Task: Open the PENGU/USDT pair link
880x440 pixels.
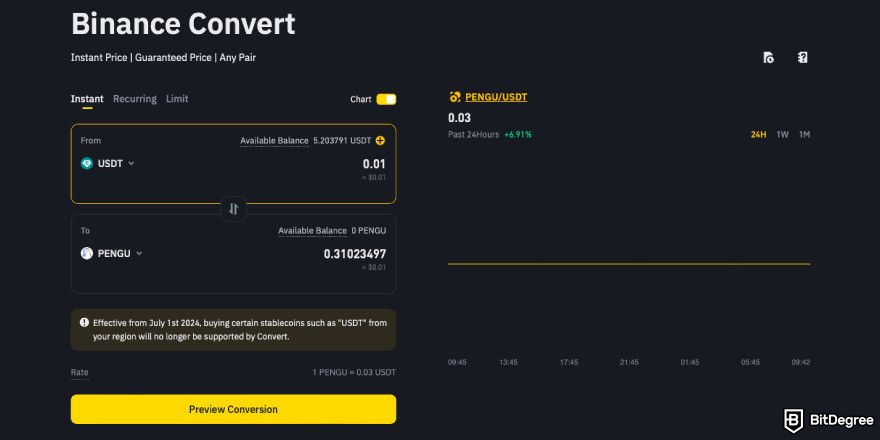Action: 496,97
